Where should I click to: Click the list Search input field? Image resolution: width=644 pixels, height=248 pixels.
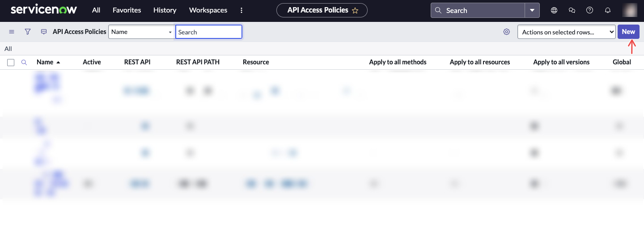click(208, 32)
